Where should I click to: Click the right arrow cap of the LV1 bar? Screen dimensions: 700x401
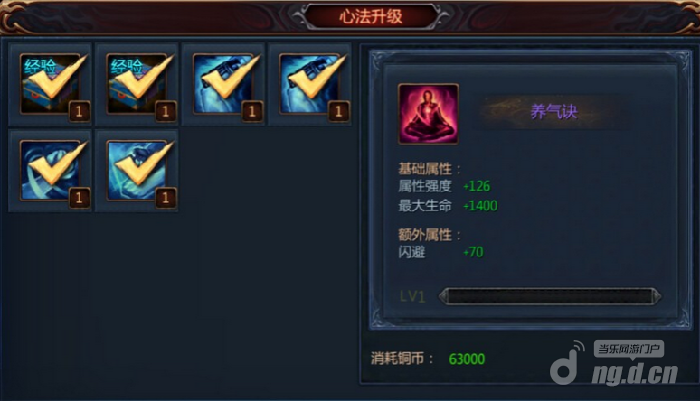(656, 297)
